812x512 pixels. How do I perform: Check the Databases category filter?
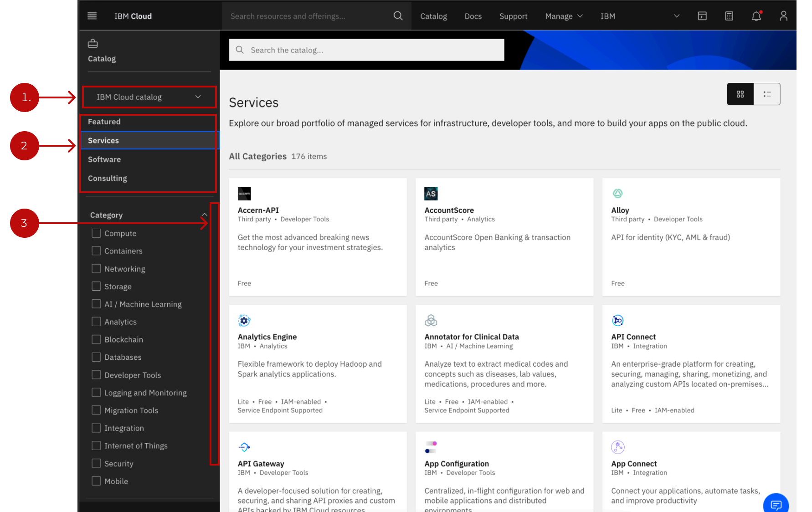96,357
